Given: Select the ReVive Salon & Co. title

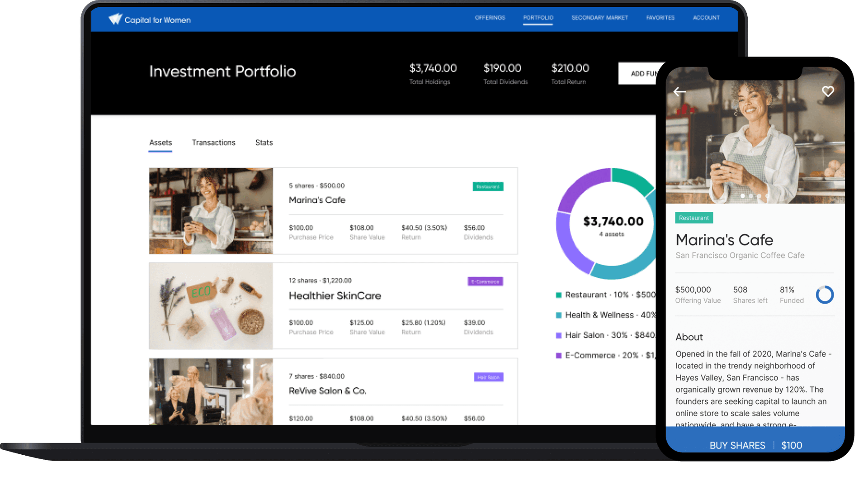Looking at the screenshot, I should 327,391.
